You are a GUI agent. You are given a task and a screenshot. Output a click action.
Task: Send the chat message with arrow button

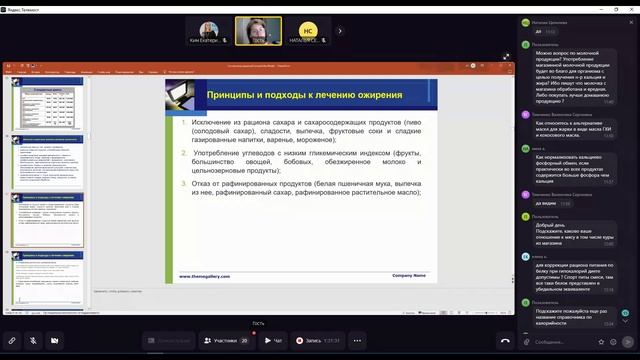coord(628,342)
